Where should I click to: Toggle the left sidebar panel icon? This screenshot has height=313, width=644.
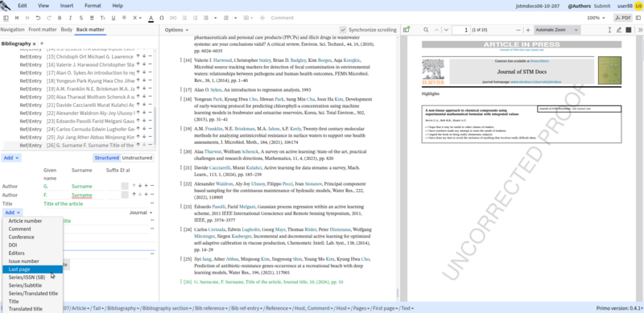tap(6, 18)
